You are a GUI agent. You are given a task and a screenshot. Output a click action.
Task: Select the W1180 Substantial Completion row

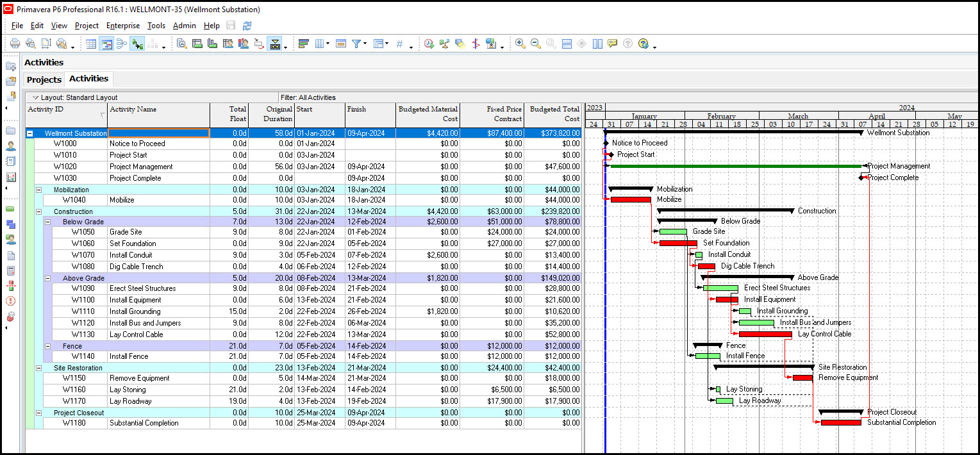304,423
